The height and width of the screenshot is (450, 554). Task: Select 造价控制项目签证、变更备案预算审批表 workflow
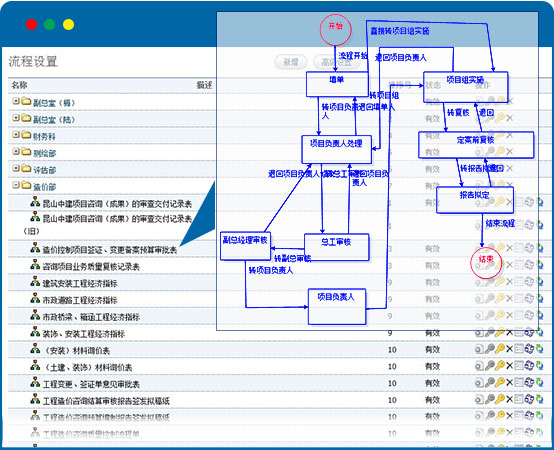[110, 250]
